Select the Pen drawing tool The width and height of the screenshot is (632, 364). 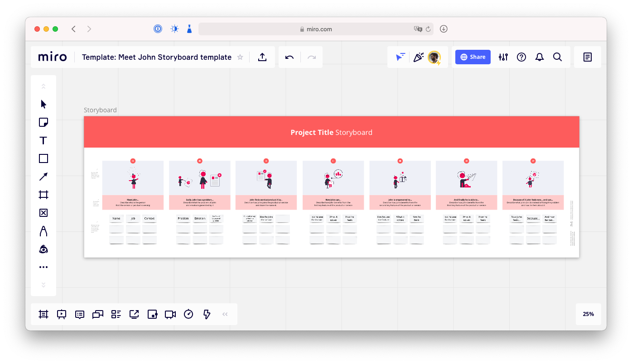[43, 231]
